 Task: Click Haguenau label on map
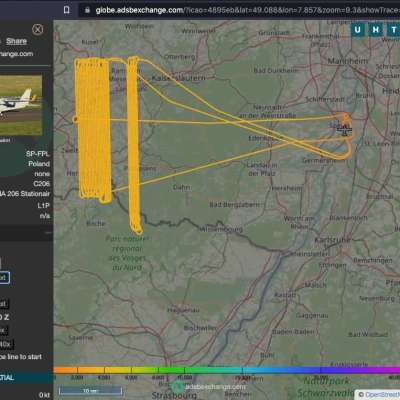tap(183, 310)
